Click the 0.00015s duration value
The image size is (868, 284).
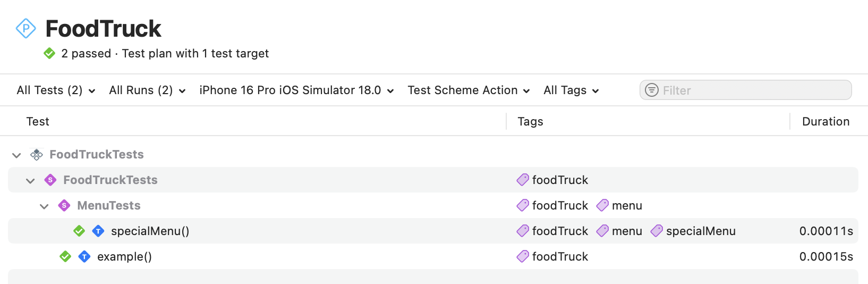pyautogui.click(x=826, y=257)
